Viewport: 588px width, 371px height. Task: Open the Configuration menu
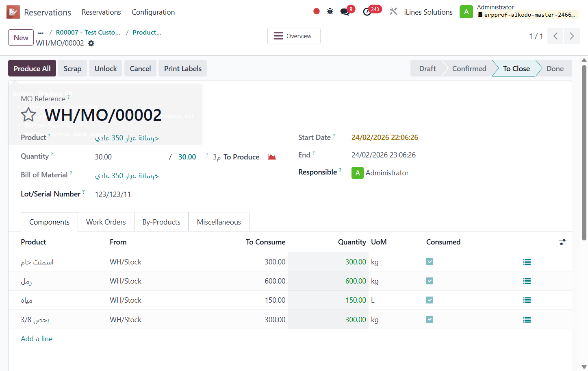point(153,12)
